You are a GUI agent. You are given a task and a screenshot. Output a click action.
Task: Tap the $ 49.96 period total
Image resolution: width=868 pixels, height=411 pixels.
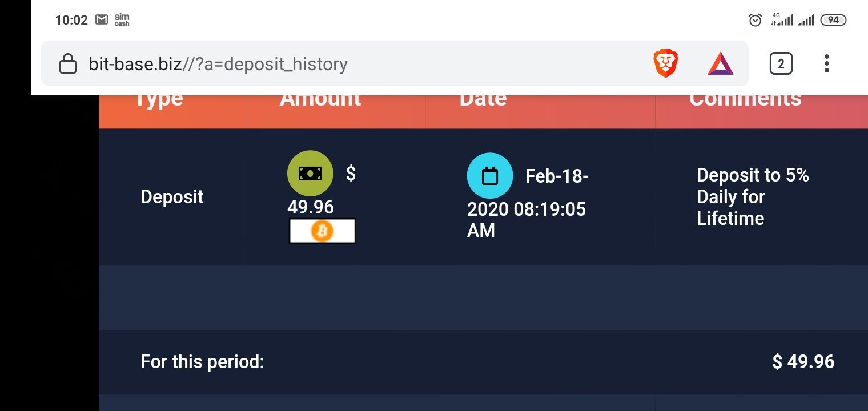tap(803, 361)
